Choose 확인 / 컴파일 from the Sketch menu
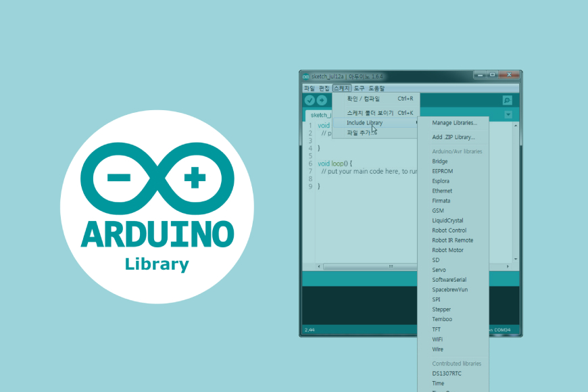588x392 pixels. (363, 98)
